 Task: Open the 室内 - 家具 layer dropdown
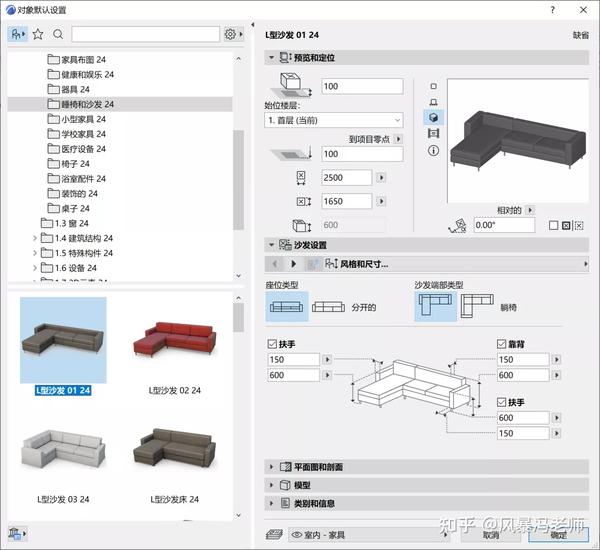click(x=369, y=535)
